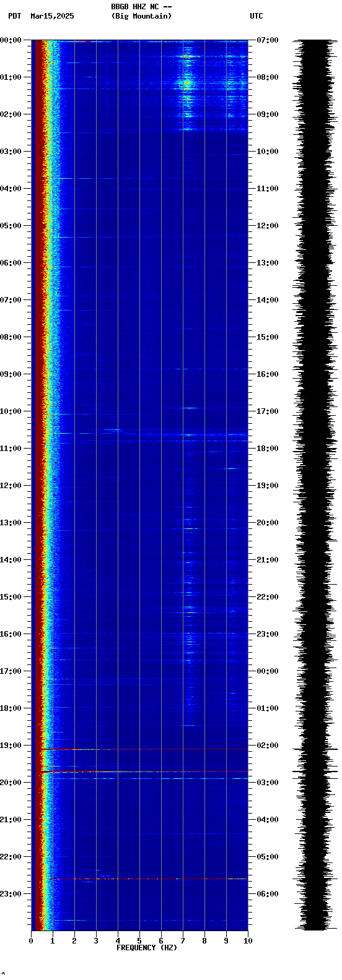Click the '15:00' UTC time label
Image resolution: width=342 pixels, height=980 pixels.
268,337
